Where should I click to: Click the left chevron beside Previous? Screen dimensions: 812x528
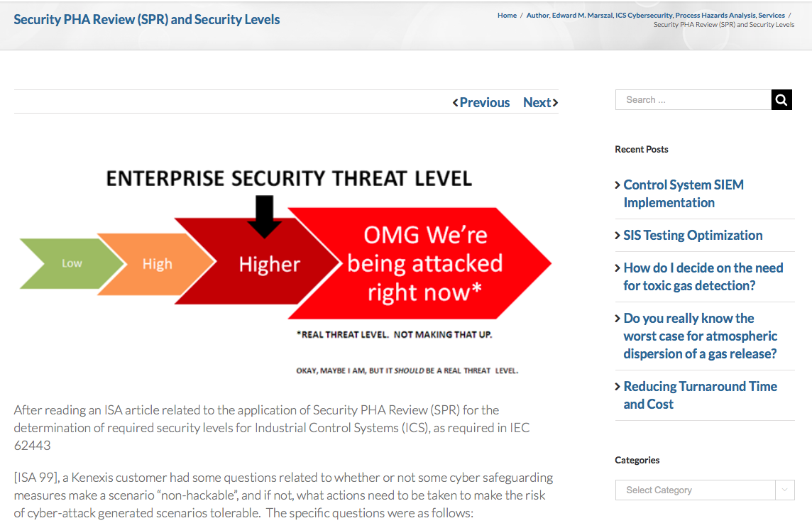[455, 103]
